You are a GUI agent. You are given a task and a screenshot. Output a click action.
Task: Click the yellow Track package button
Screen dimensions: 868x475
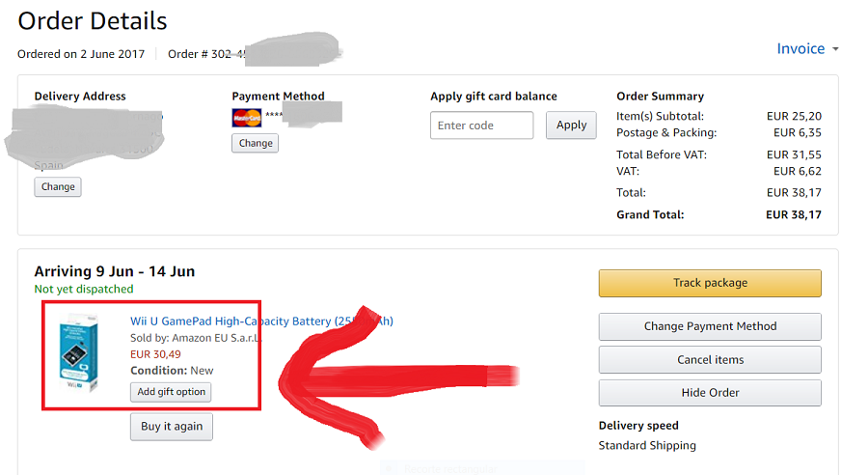point(710,283)
